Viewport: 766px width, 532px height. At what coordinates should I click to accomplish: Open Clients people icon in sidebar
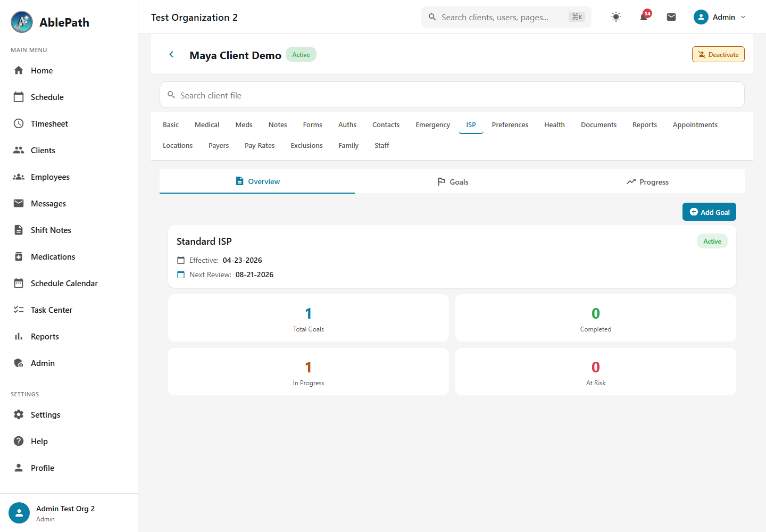tap(19, 150)
